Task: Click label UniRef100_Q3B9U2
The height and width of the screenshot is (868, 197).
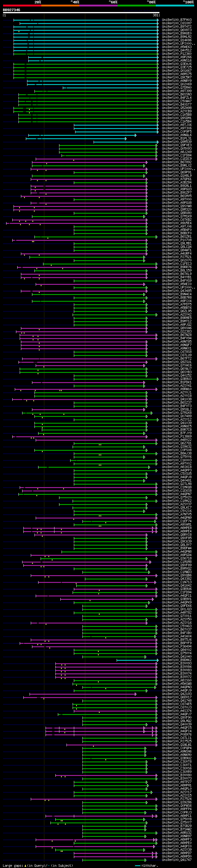Action: pyautogui.click(x=177, y=758)
